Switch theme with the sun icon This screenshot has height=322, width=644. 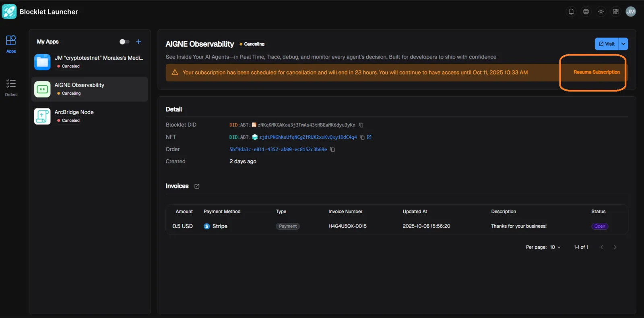[601, 12]
